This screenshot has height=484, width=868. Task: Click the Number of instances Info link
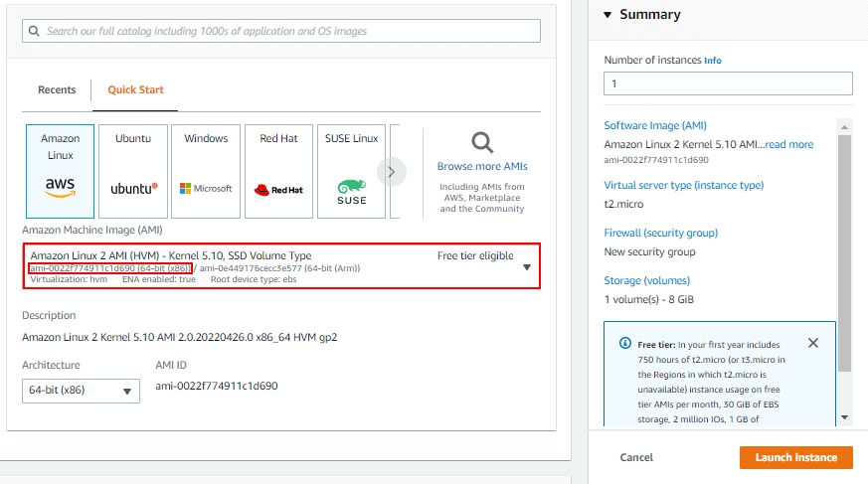(x=713, y=61)
